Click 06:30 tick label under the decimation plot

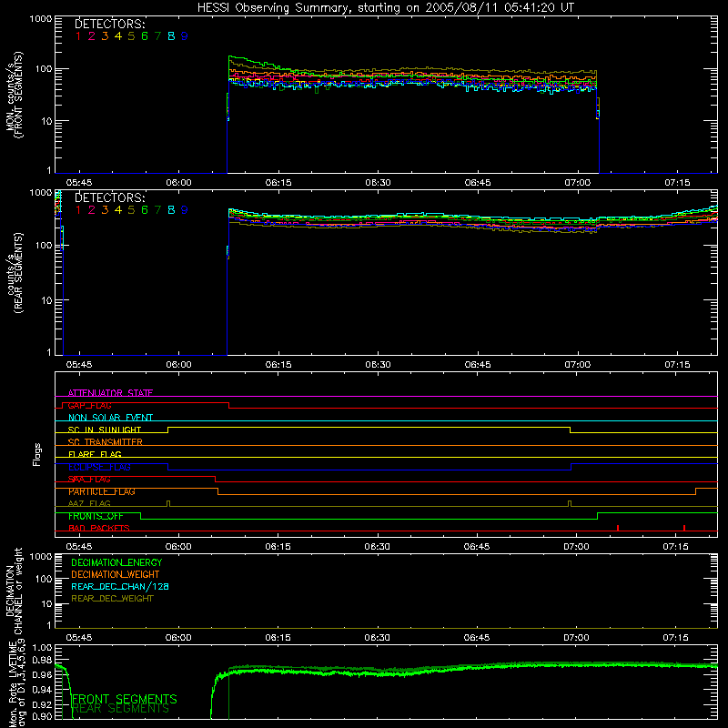pos(377,638)
